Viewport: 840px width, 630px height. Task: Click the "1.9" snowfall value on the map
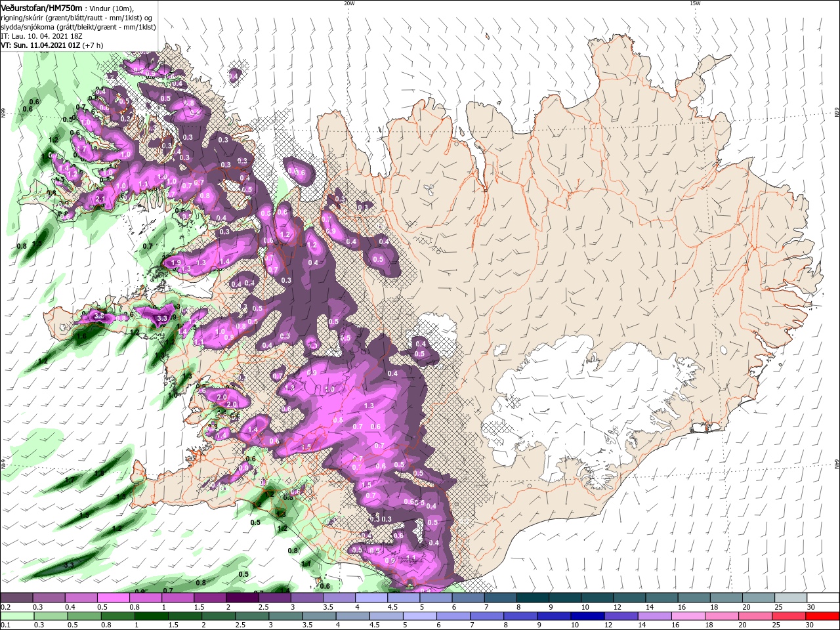coord(175,262)
